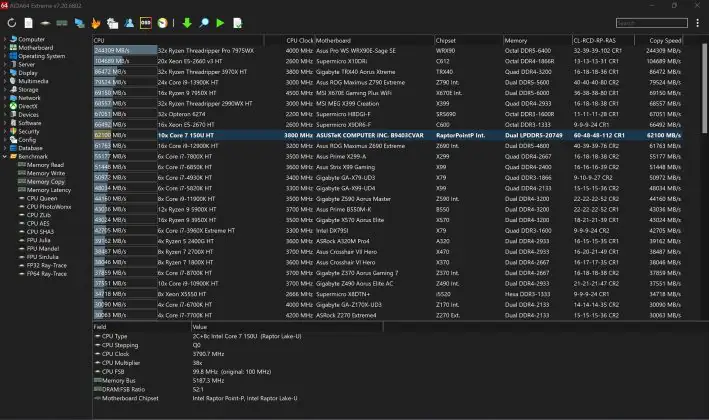The width and height of the screenshot is (709, 420).
Task: Select the Operating System Windows icon
Action: [x=13, y=56]
